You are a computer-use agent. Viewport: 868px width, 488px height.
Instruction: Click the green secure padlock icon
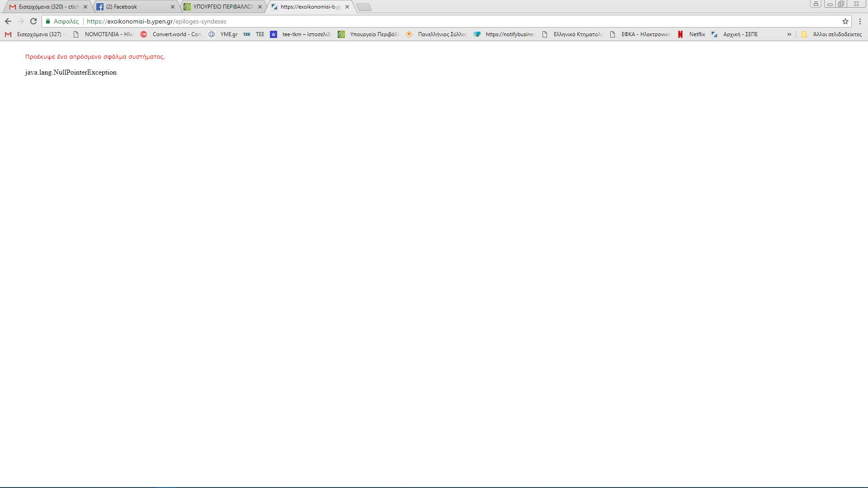pos(48,21)
